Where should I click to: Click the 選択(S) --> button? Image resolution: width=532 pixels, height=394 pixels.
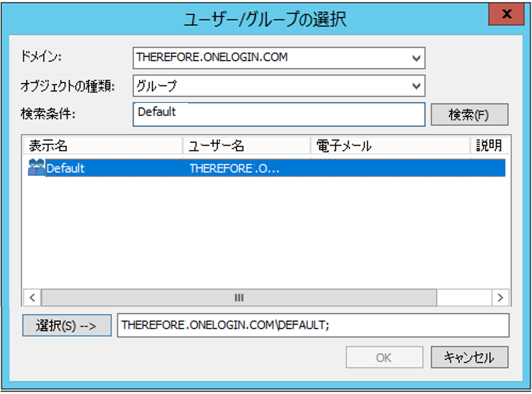click(x=67, y=325)
